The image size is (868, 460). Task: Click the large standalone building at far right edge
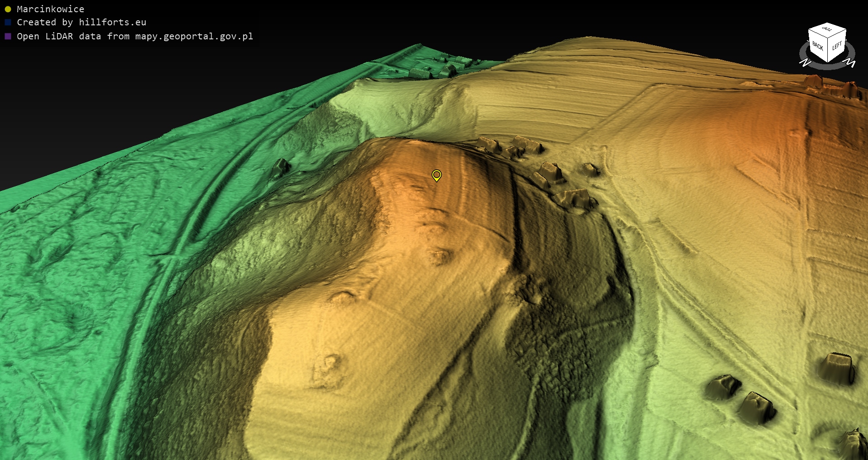(x=838, y=369)
